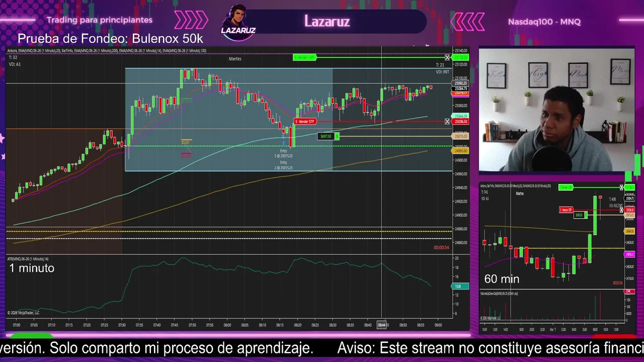Select the 25015.25 entry price marker
This screenshot has width=644, height=362.
pyautogui.click(x=461, y=136)
